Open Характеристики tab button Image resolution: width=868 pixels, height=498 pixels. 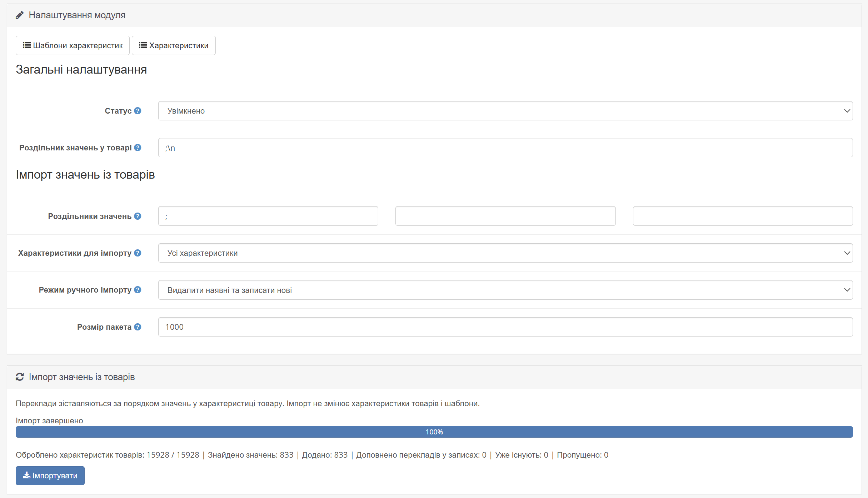tap(174, 45)
